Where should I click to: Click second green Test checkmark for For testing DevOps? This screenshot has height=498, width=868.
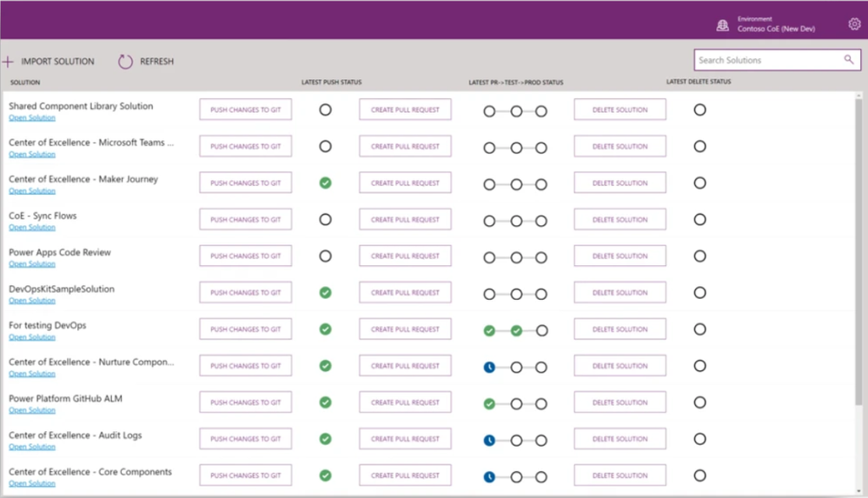tap(516, 331)
